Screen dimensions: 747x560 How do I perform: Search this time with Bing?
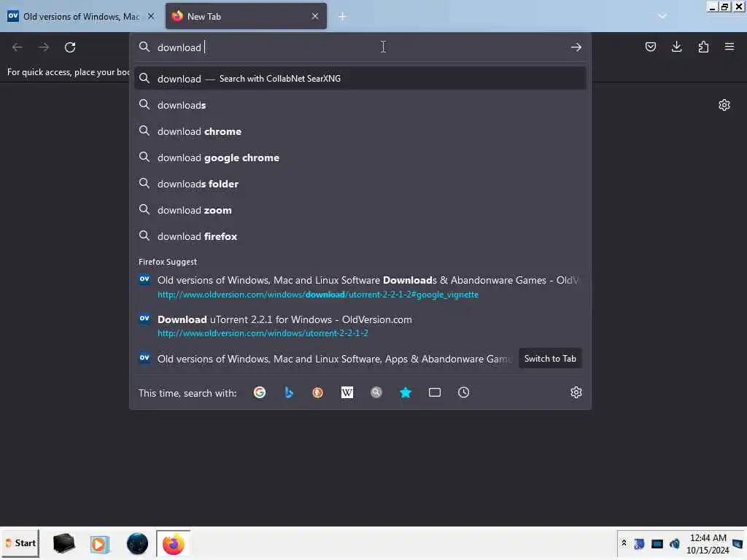[289, 392]
